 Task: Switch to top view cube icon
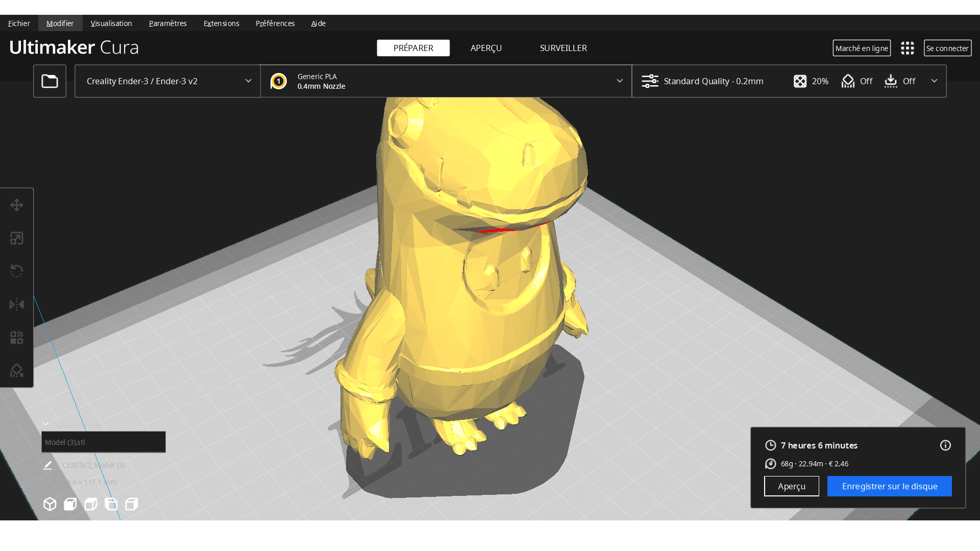[90, 504]
